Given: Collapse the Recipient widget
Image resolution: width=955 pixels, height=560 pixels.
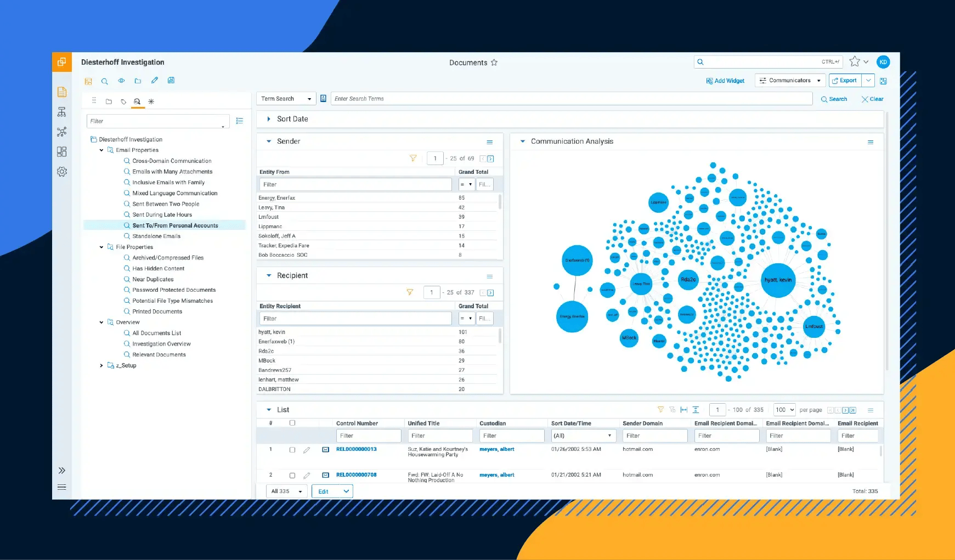Looking at the screenshot, I should (269, 276).
